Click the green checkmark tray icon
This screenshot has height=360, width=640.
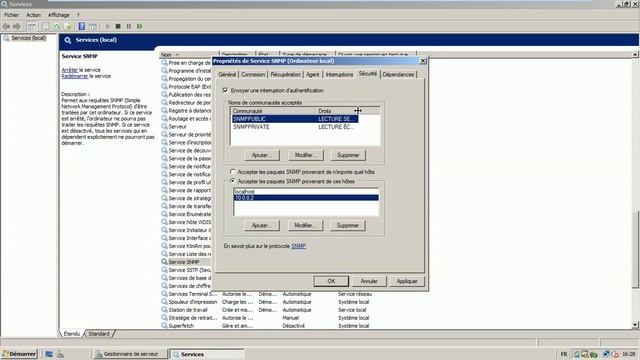click(593, 354)
